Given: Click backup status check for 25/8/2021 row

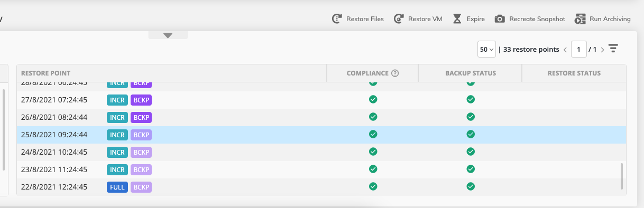Looking at the screenshot, I should [471, 134].
